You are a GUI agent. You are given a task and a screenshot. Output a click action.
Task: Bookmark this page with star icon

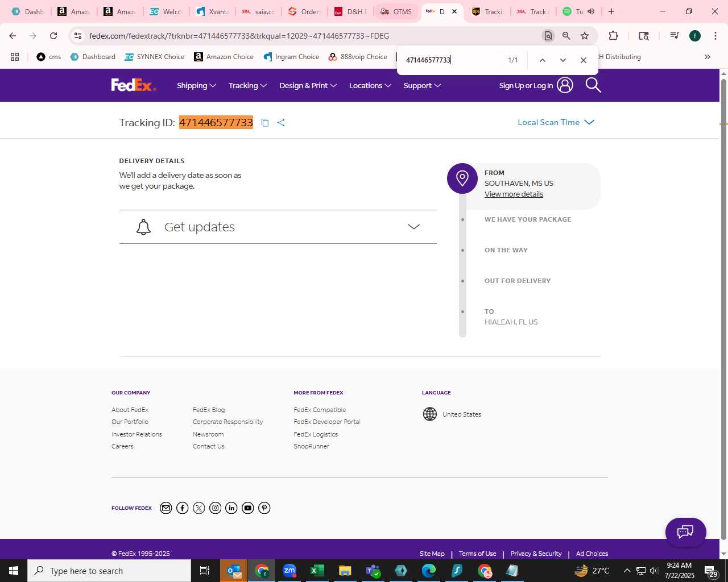click(x=585, y=36)
